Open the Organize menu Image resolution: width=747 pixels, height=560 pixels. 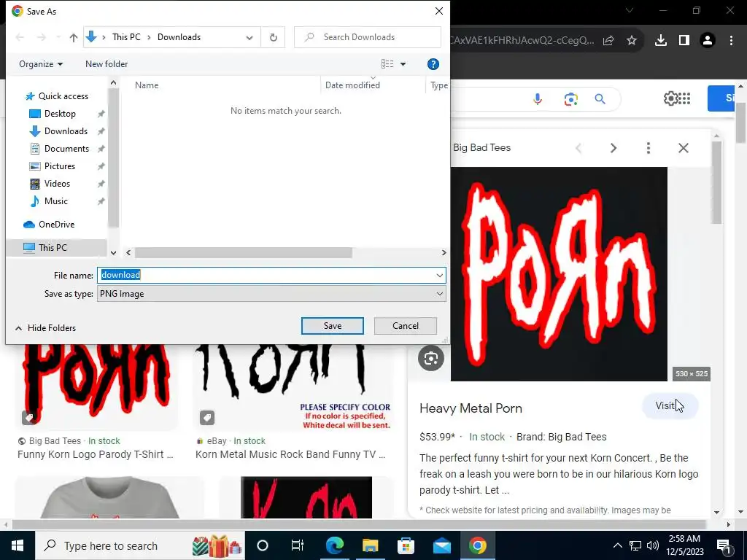(41, 64)
